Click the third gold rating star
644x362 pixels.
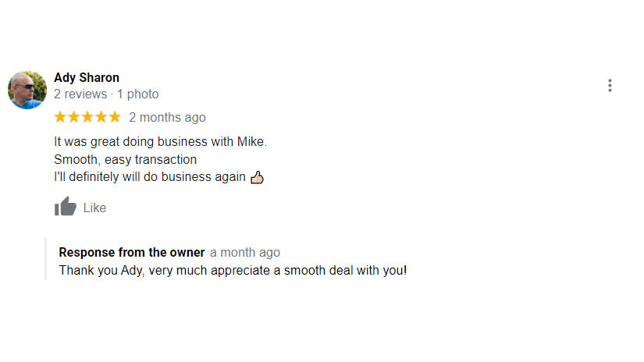point(87,117)
